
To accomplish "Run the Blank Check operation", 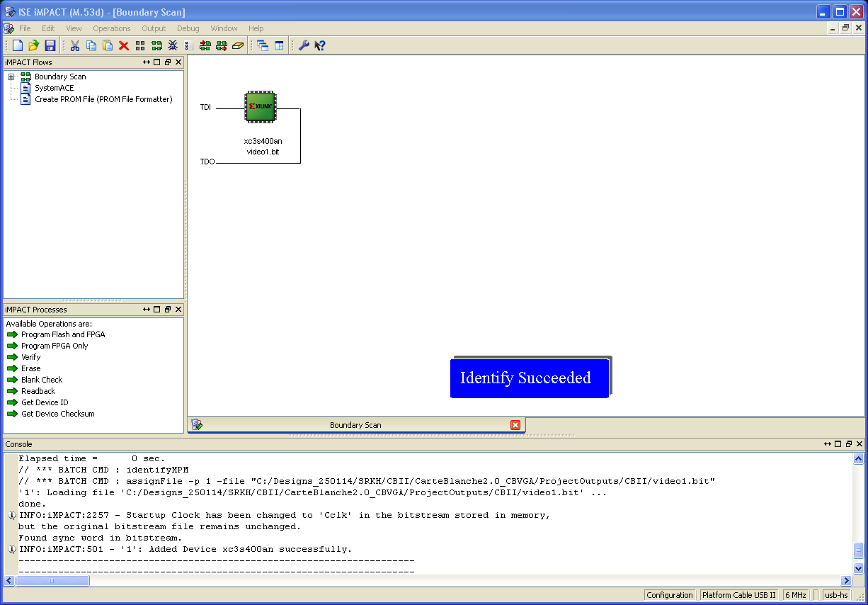I will [42, 380].
